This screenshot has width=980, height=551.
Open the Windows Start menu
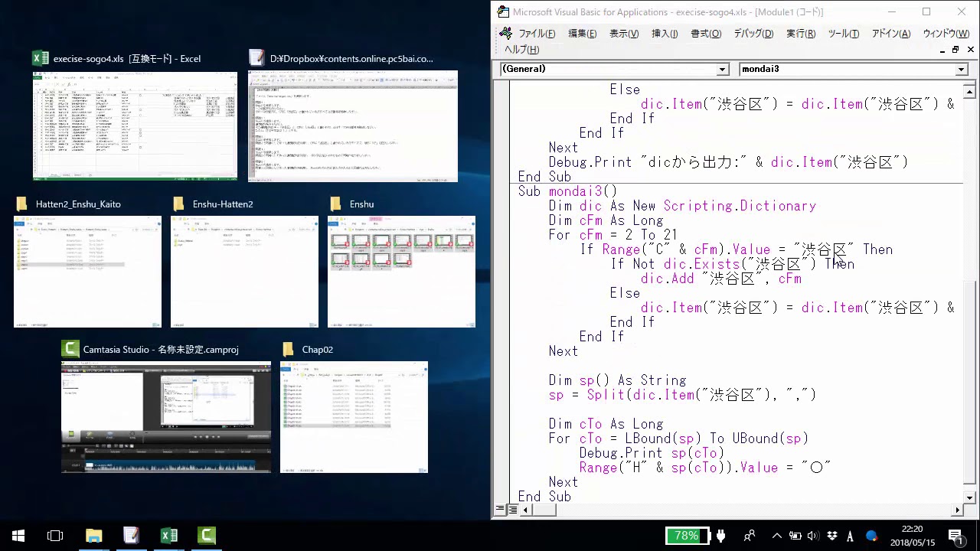click(x=18, y=536)
